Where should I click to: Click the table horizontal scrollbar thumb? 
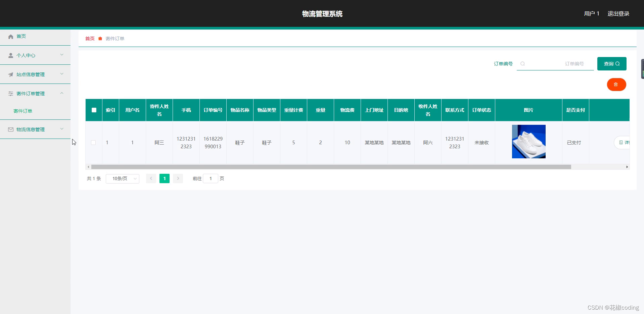tap(331, 167)
